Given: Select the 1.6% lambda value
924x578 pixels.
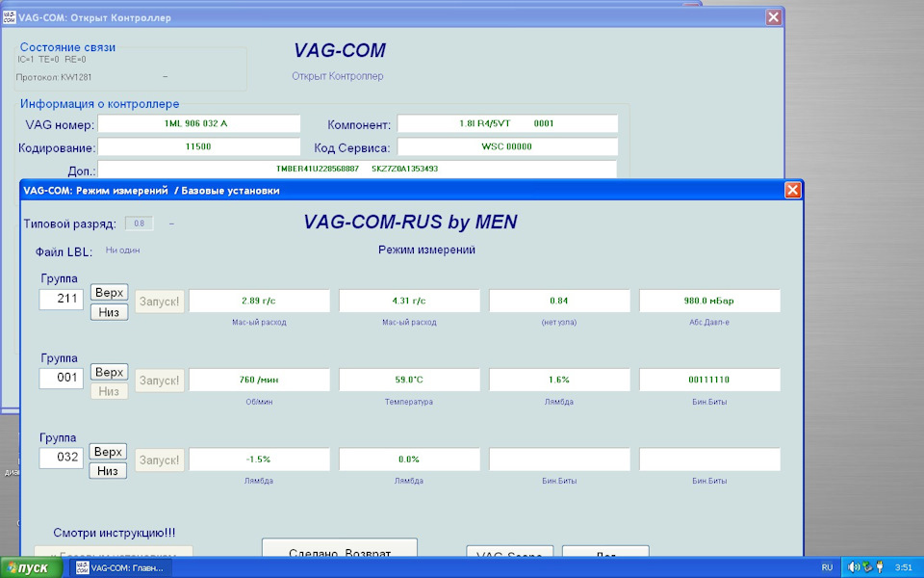Looking at the screenshot, I should coord(559,380).
